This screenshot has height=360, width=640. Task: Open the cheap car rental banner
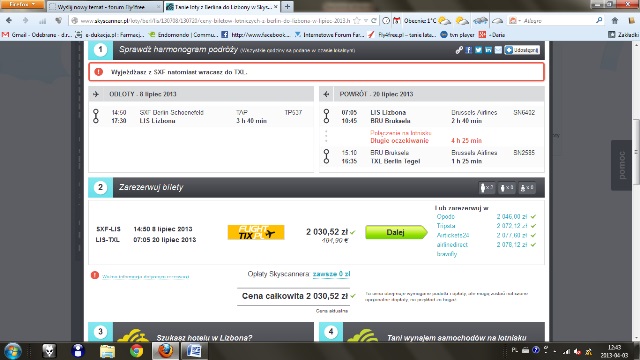coord(432,332)
